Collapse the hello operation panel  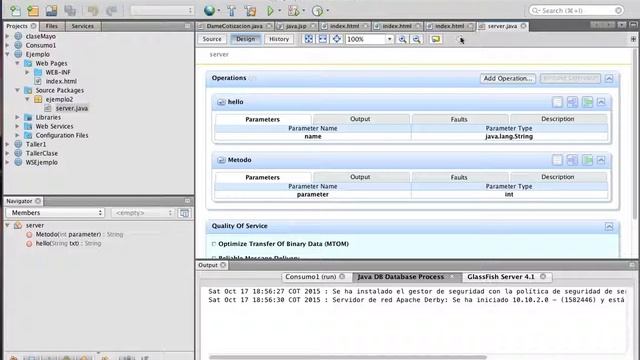601,102
